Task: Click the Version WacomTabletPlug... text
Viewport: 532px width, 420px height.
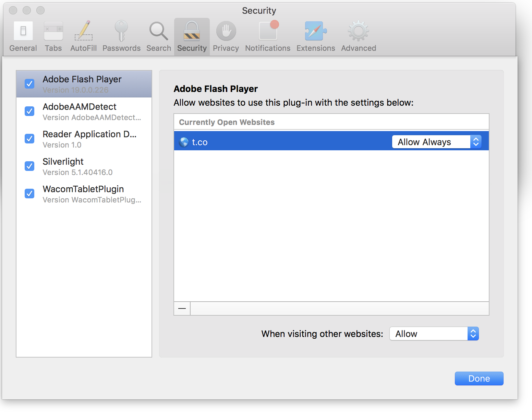Action: (92, 200)
